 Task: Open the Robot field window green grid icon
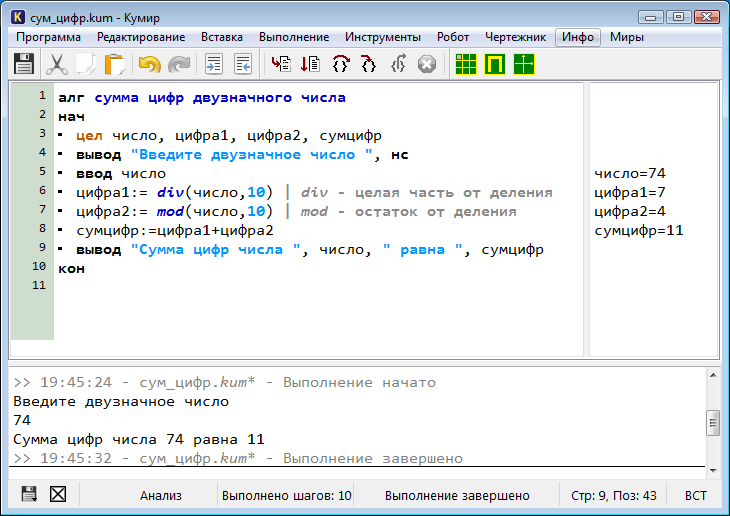click(465, 64)
